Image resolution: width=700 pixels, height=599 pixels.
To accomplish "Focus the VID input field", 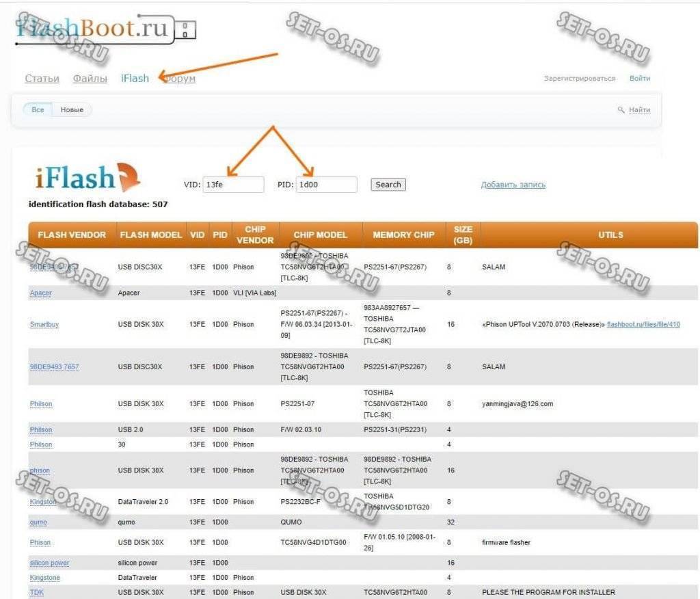I will tap(233, 185).
